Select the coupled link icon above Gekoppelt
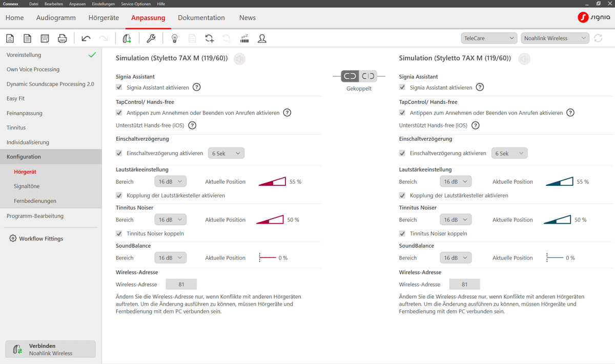Image resolution: width=615 pixels, height=364 pixels. [350, 76]
